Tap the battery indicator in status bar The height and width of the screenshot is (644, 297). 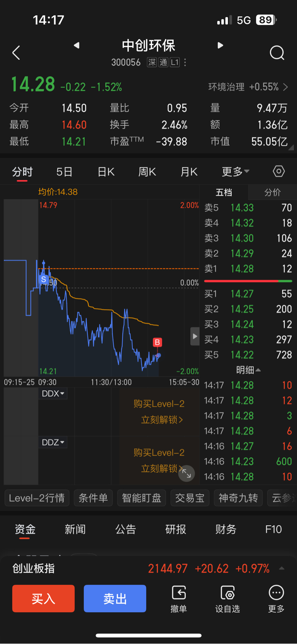pos(266,20)
